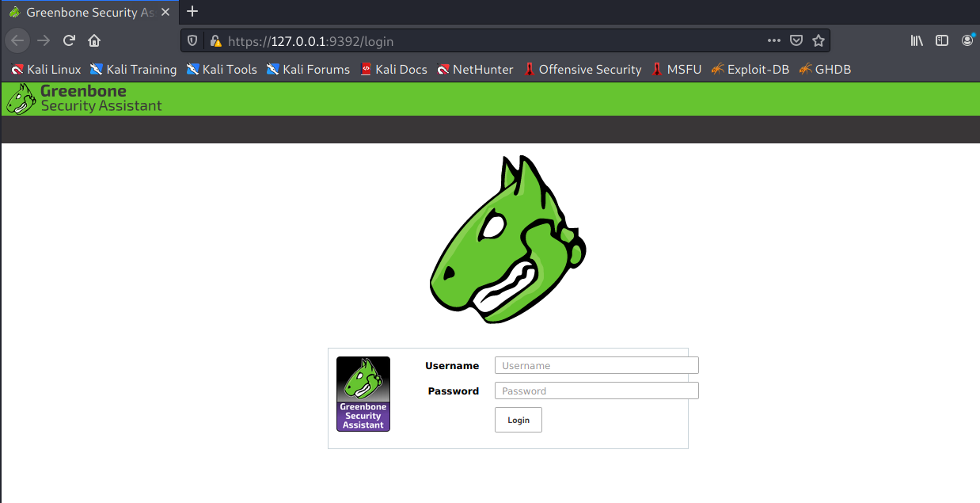Image resolution: width=980 pixels, height=503 pixels.
Task: Open a new tab with plus button
Action: pyautogui.click(x=192, y=11)
